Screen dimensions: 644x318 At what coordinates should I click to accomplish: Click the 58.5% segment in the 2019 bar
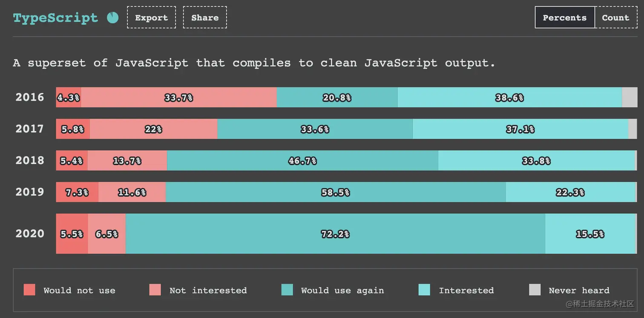(x=335, y=192)
